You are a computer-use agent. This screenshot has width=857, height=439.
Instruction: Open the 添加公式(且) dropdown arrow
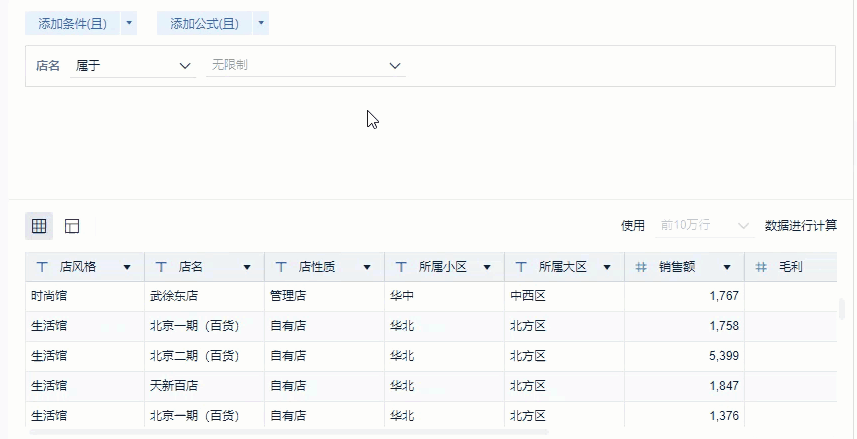click(x=261, y=22)
